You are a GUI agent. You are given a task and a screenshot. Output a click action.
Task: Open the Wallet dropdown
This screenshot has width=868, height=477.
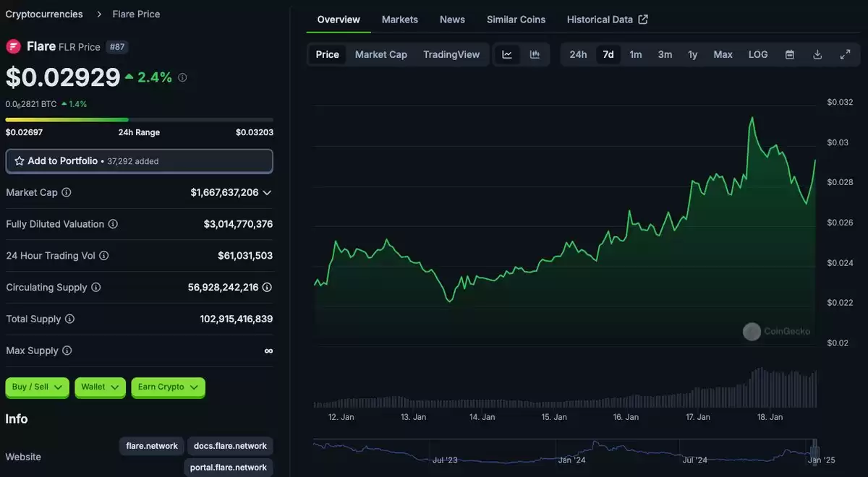(100, 387)
